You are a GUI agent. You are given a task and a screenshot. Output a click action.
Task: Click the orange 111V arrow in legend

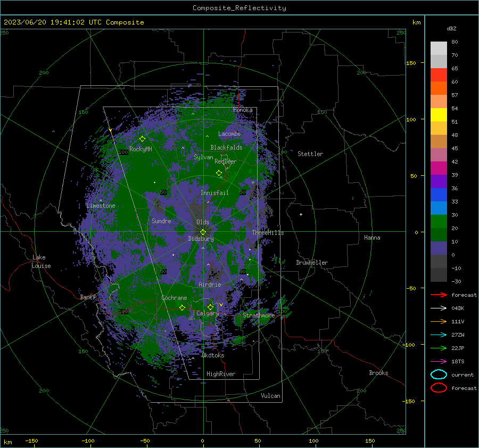click(439, 321)
